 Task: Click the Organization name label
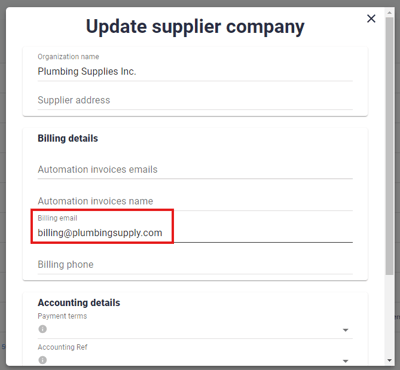tap(68, 57)
